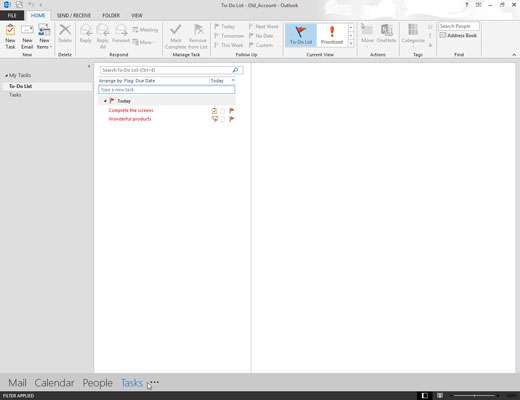The height and width of the screenshot is (400, 520).
Task: Open the VIEW ribbon tab
Action: [x=137, y=15]
